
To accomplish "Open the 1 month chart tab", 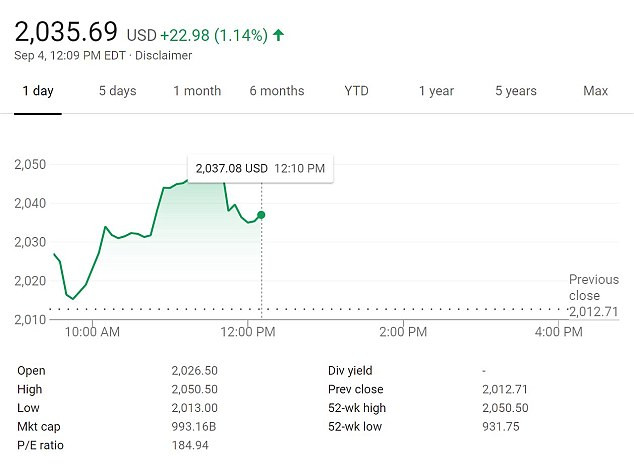I will (x=197, y=91).
